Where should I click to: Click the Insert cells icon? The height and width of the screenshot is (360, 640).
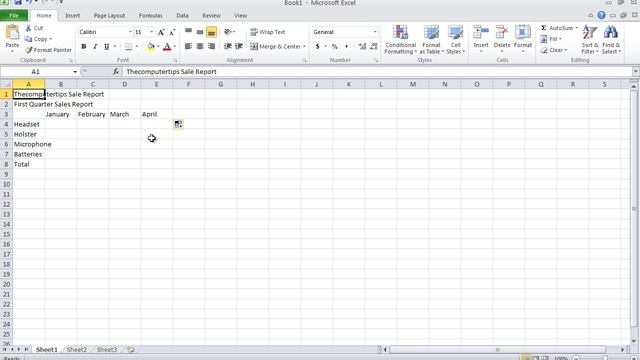pyautogui.click(x=481, y=32)
